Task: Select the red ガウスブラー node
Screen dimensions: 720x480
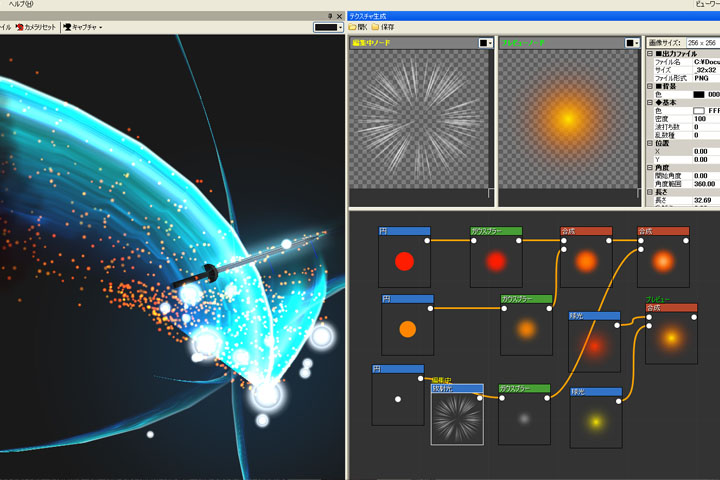Action: coord(496,257)
